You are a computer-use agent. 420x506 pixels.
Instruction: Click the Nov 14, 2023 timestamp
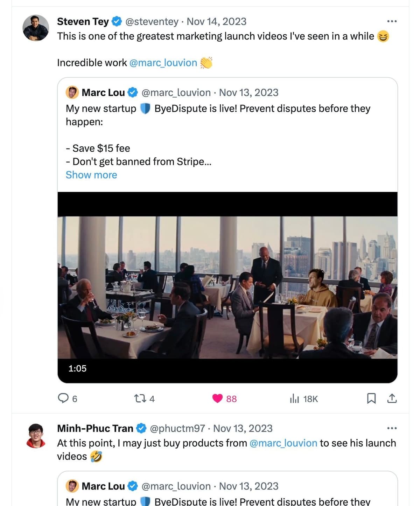pos(217,21)
